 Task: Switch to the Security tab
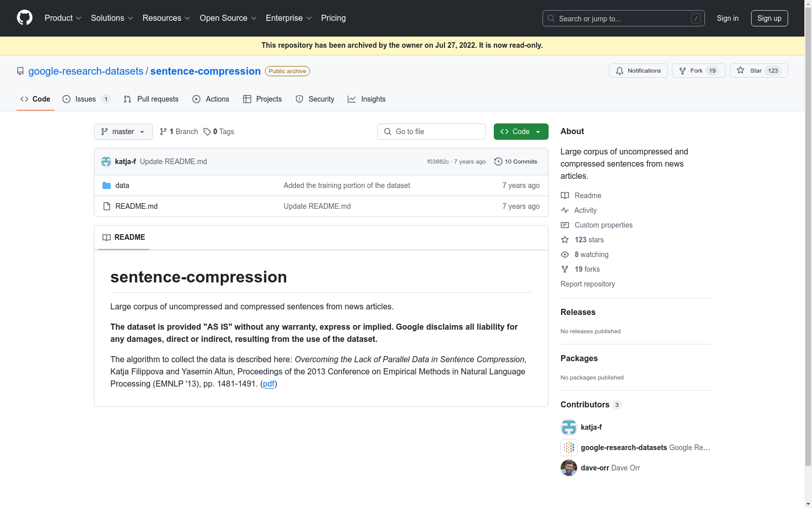(315, 99)
